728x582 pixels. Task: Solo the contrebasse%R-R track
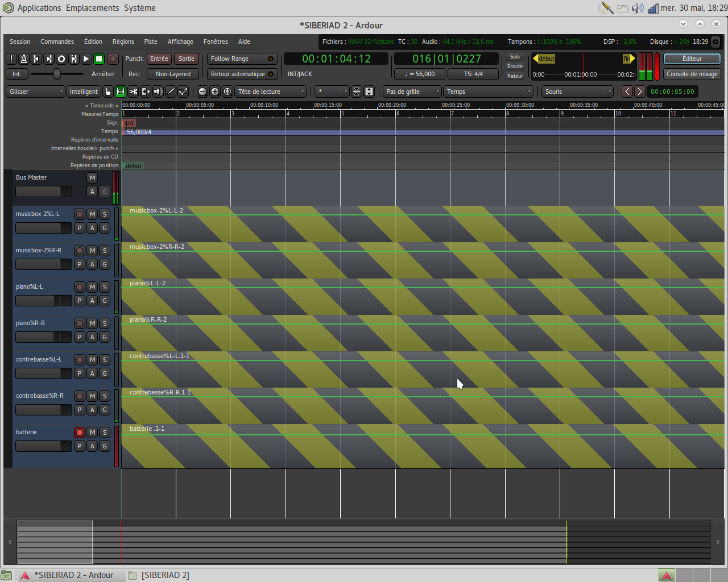(x=105, y=396)
